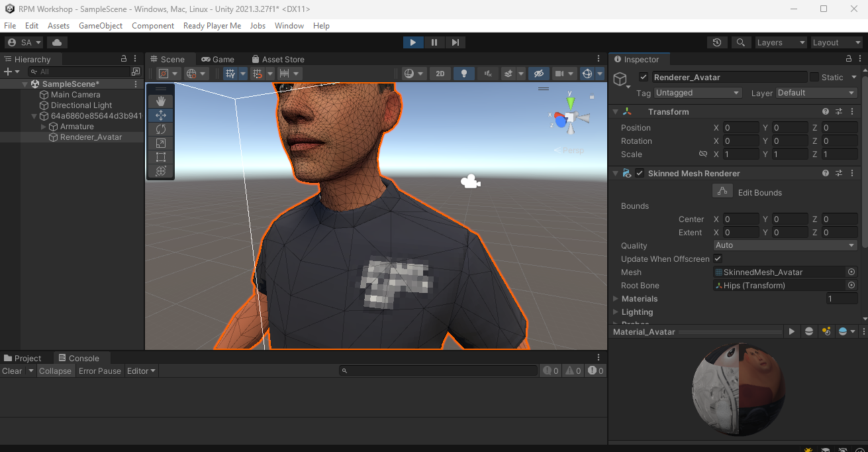Click the Play button

412,42
